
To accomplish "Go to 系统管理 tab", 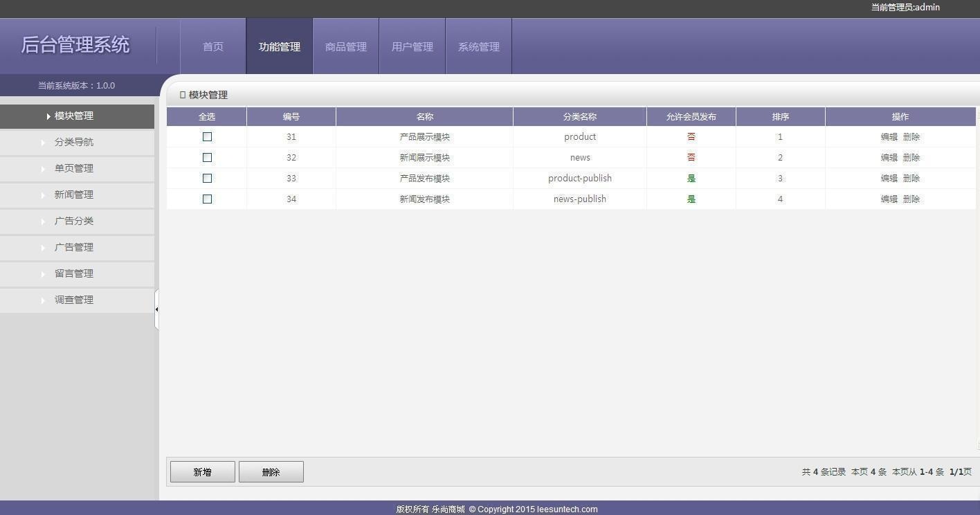I will tap(479, 47).
